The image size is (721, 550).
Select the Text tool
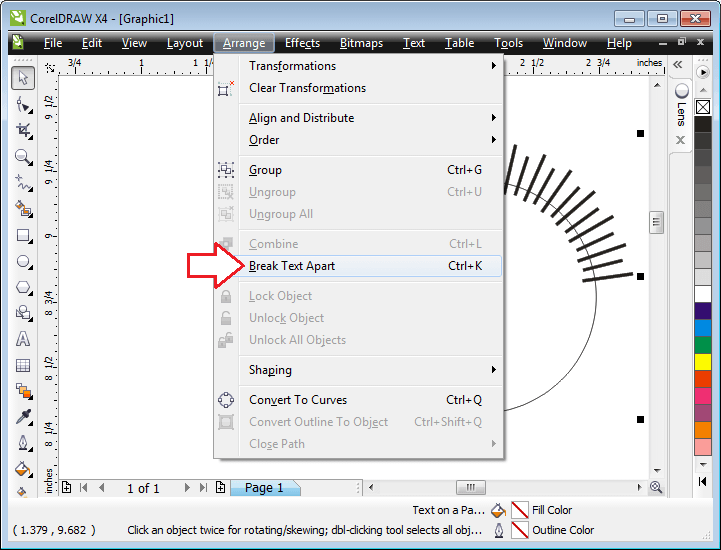click(x=23, y=340)
